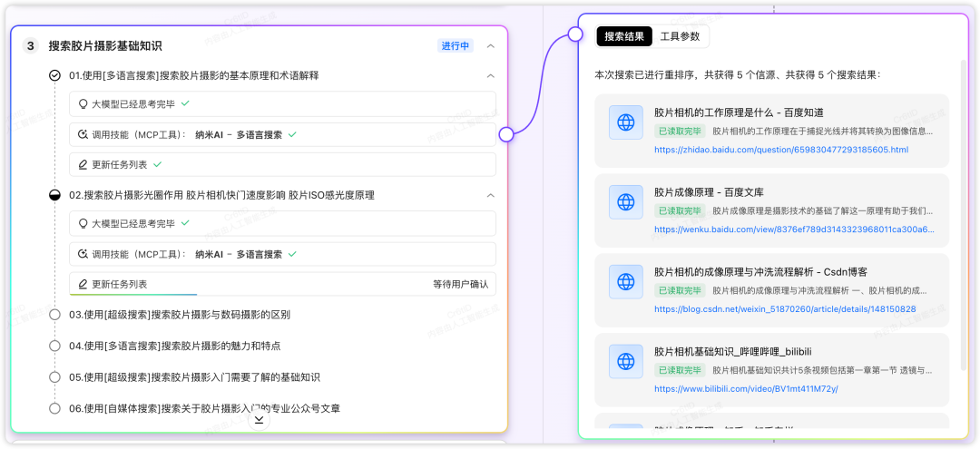Select subtask 05 胶片摄影入门需要了解的基础知识
Screen dimensions: 980x449
(x=194, y=376)
